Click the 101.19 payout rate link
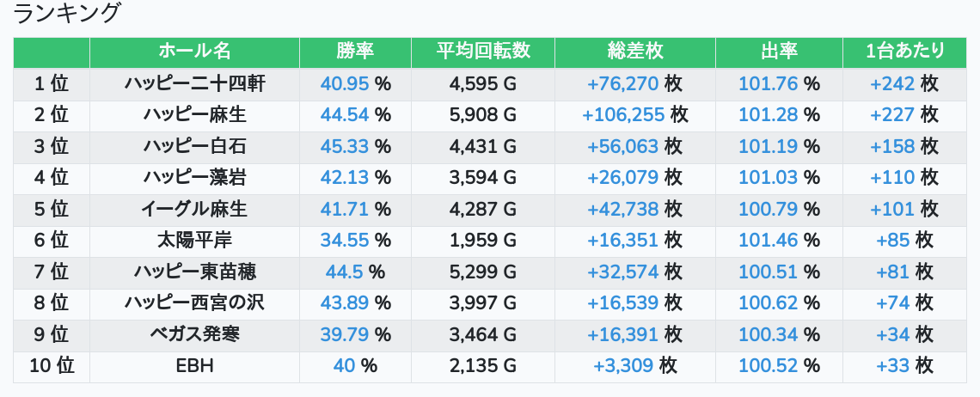The height and width of the screenshot is (397, 980). coord(769,146)
